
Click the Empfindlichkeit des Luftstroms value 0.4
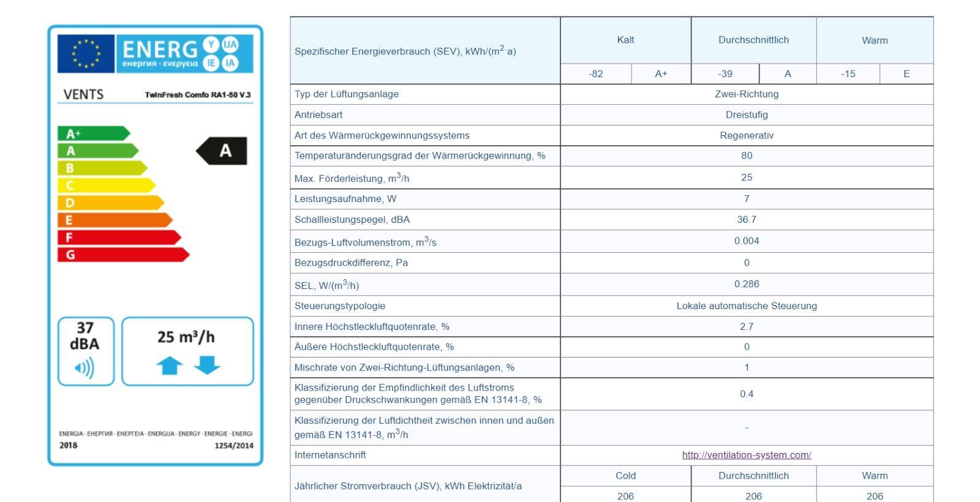pos(747,394)
